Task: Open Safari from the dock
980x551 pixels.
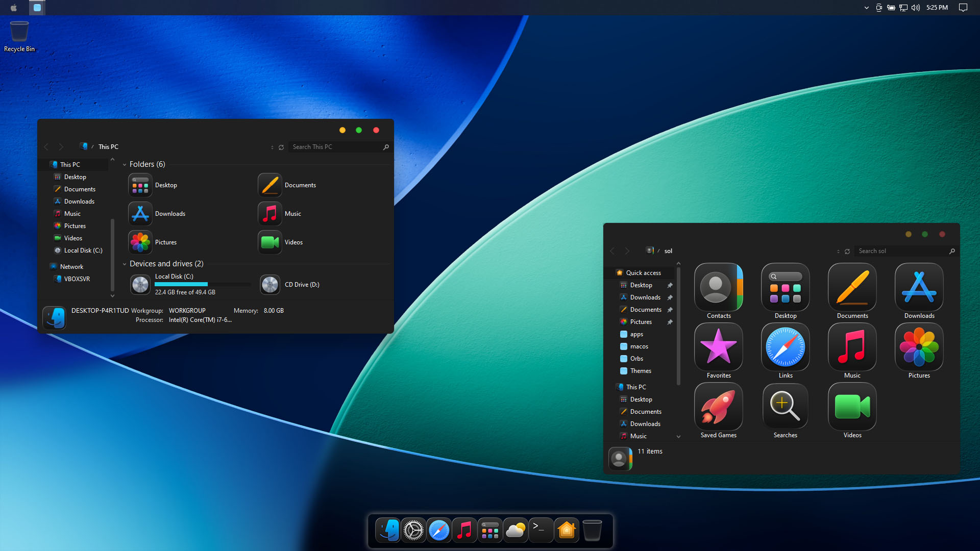Action: (x=439, y=530)
